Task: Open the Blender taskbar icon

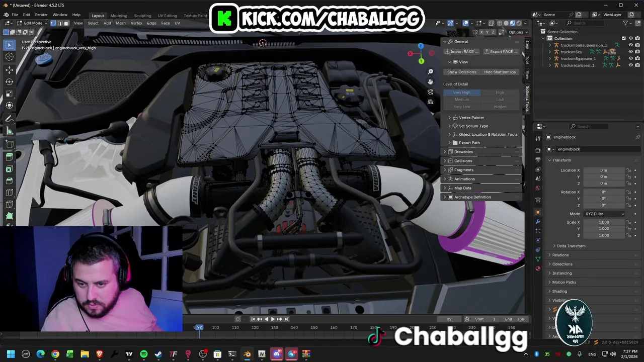Action: pos(247,354)
